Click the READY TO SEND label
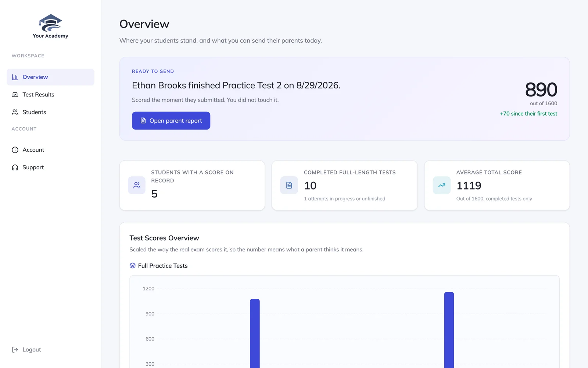Image resolution: width=588 pixels, height=368 pixels. 153,71
